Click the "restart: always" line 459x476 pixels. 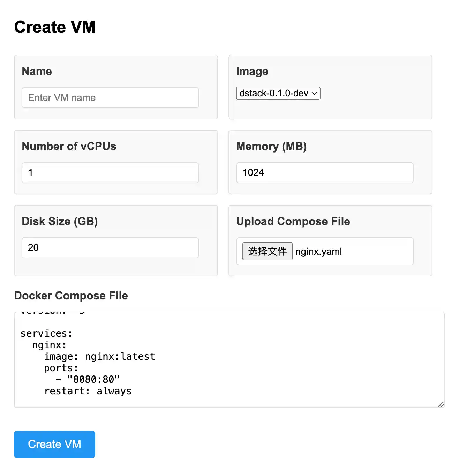pyautogui.click(x=88, y=391)
